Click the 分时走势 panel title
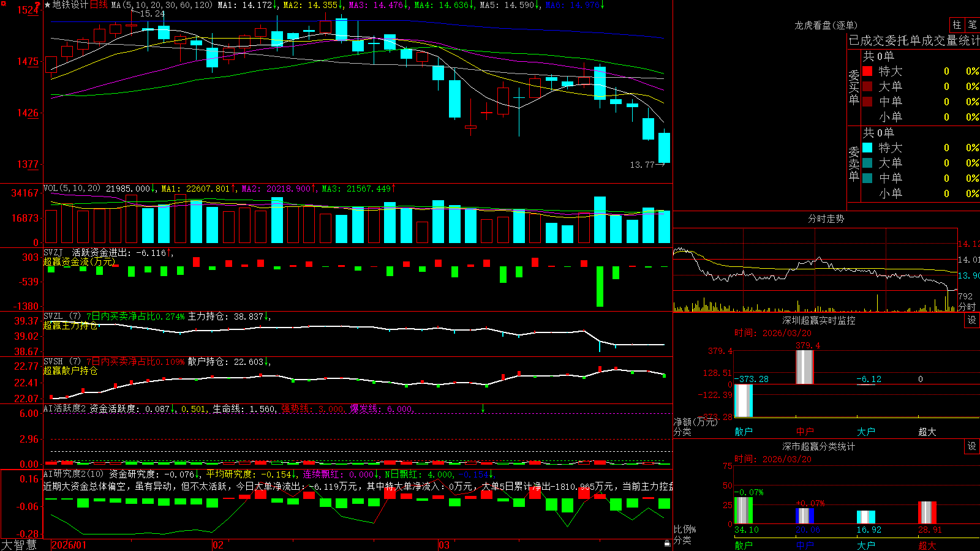This screenshot has height=551, width=980. coord(826,219)
